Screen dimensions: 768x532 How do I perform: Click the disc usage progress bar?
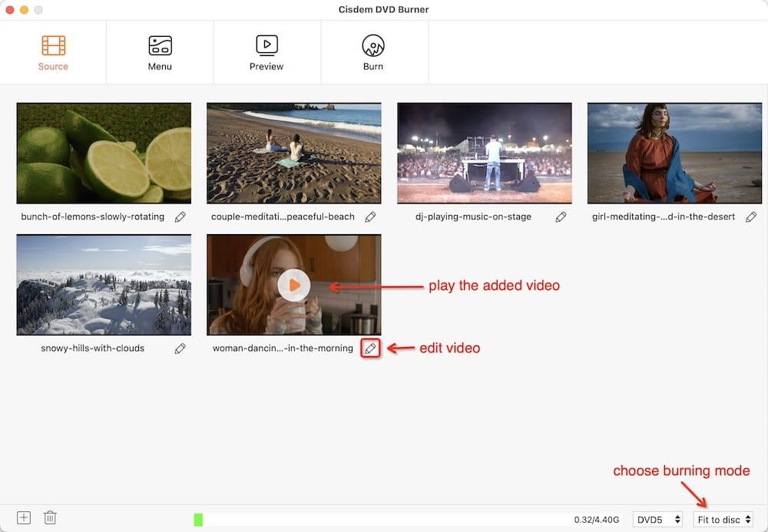pos(384,519)
